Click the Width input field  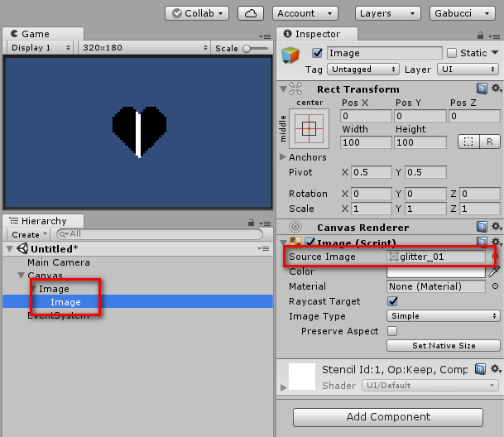pos(366,142)
